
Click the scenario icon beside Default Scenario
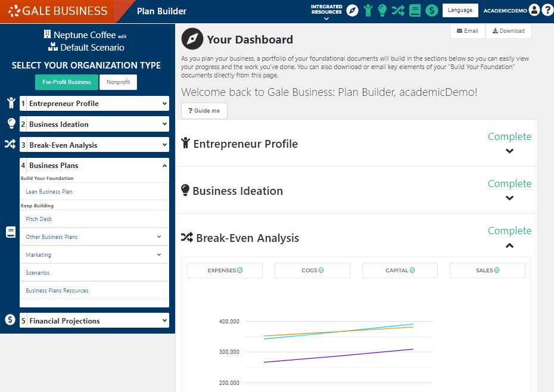[x=53, y=46]
